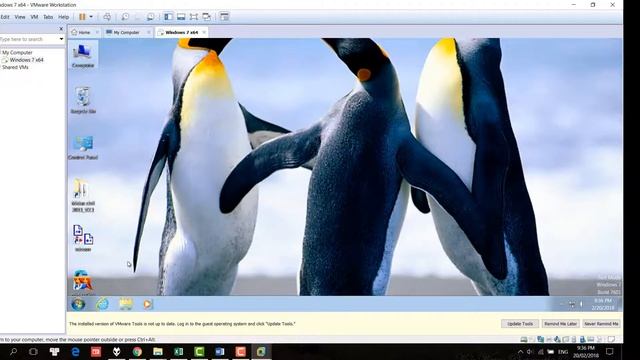Open Windows 10 taskbar search
This screenshot has width=640, height=360.
13,351
